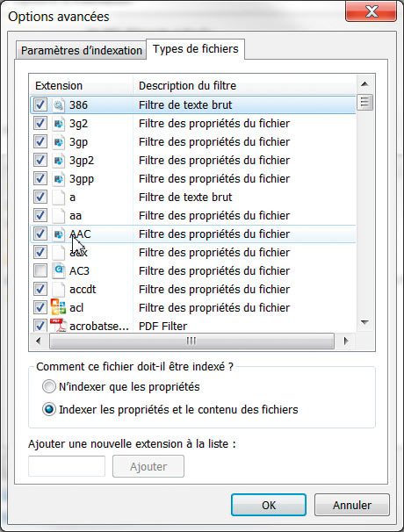Click the list's scroll down arrow
The image size is (404, 532).
[x=365, y=322]
